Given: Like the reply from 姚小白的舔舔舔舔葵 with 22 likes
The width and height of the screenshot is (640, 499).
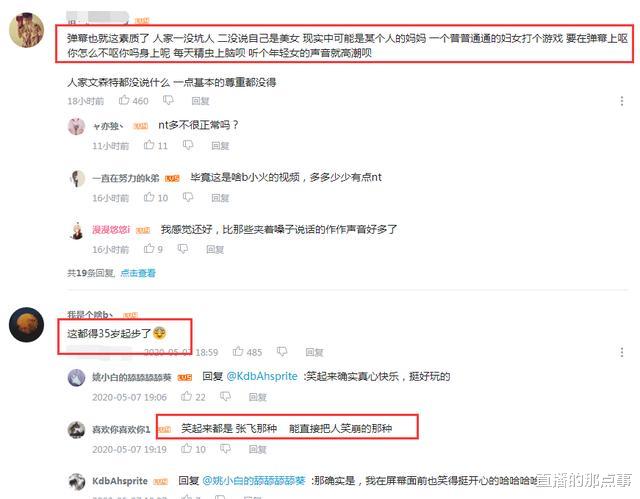Looking at the screenshot, I should click(x=187, y=396).
